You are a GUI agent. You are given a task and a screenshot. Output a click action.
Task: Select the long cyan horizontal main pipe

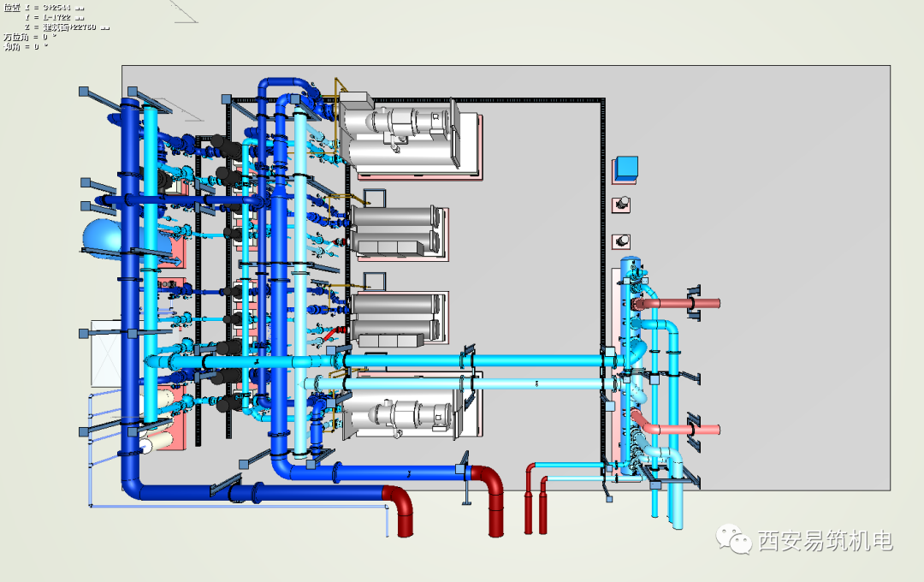(x=383, y=360)
